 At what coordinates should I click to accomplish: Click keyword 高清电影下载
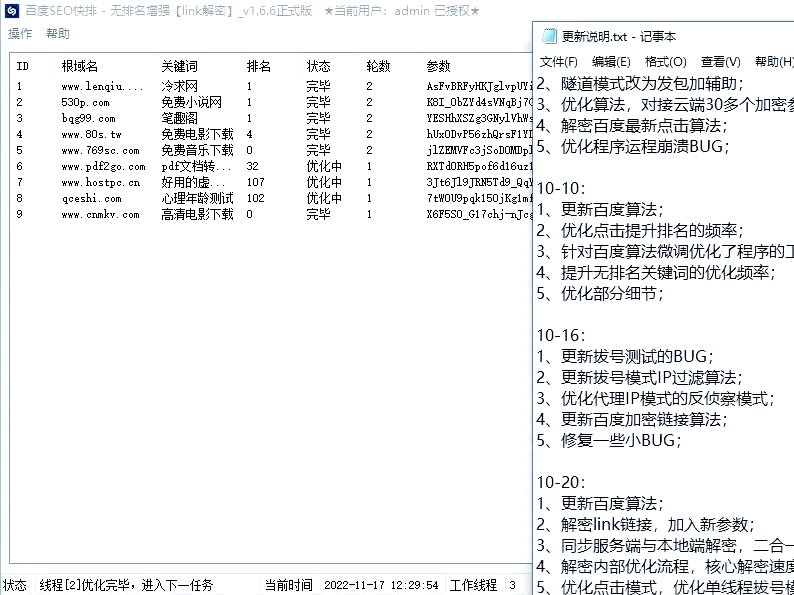click(197, 215)
